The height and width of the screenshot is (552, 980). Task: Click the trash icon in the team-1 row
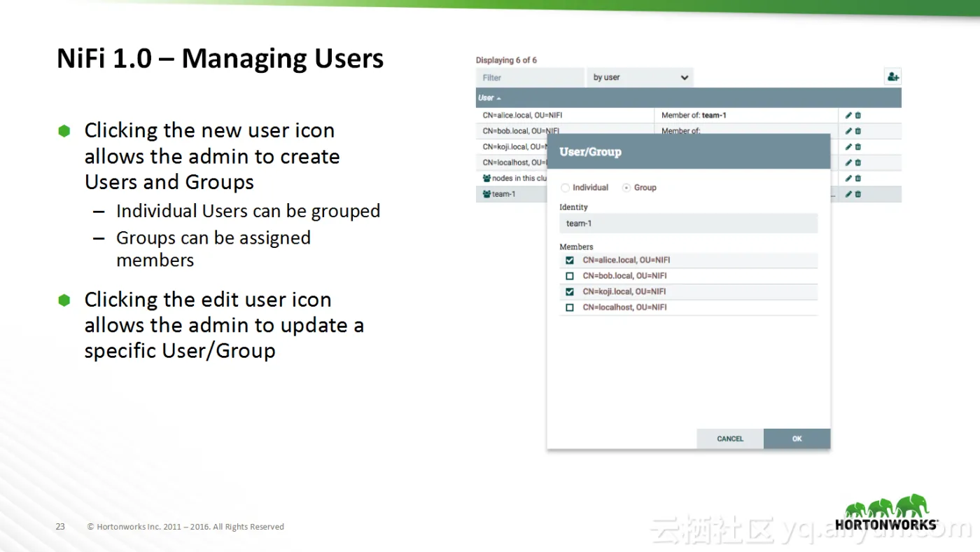click(858, 194)
